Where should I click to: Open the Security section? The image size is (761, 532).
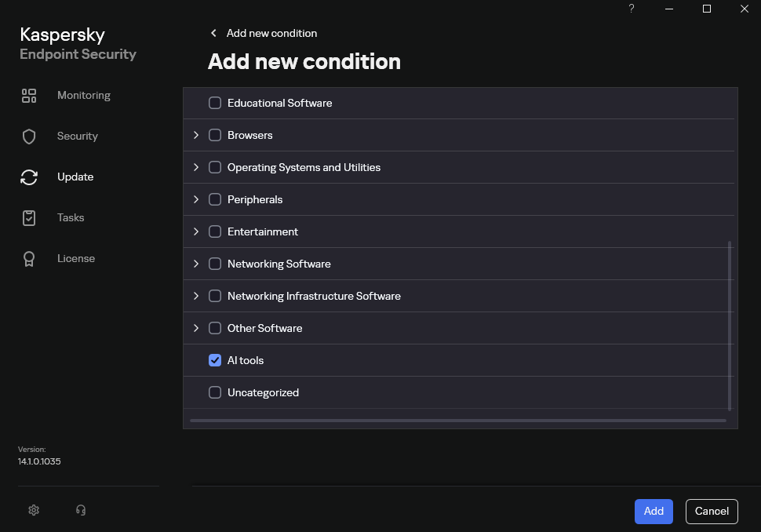(78, 137)
